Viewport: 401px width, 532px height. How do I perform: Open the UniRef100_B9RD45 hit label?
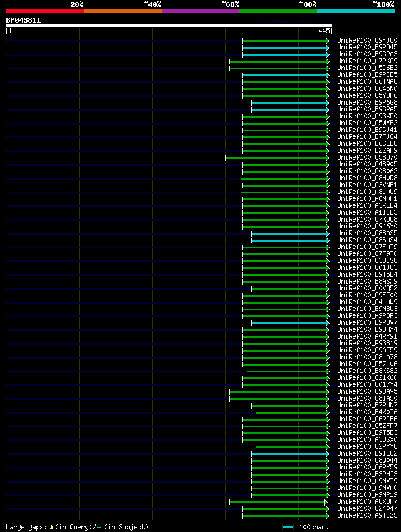(x=367, y=47)
